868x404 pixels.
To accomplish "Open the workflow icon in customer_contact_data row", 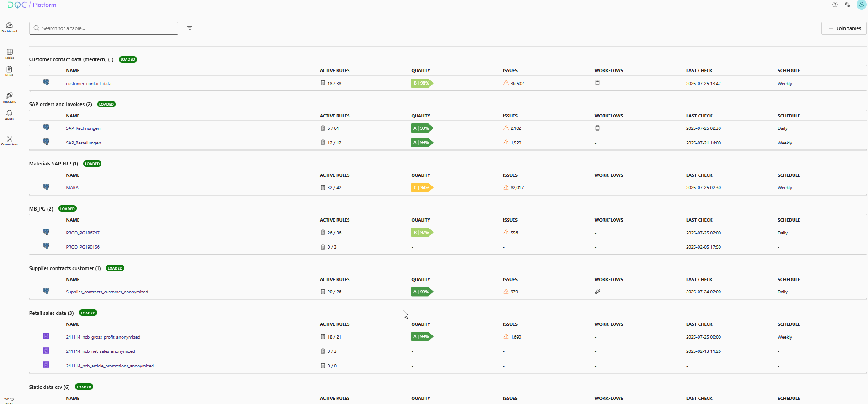I will pos(598,83).
